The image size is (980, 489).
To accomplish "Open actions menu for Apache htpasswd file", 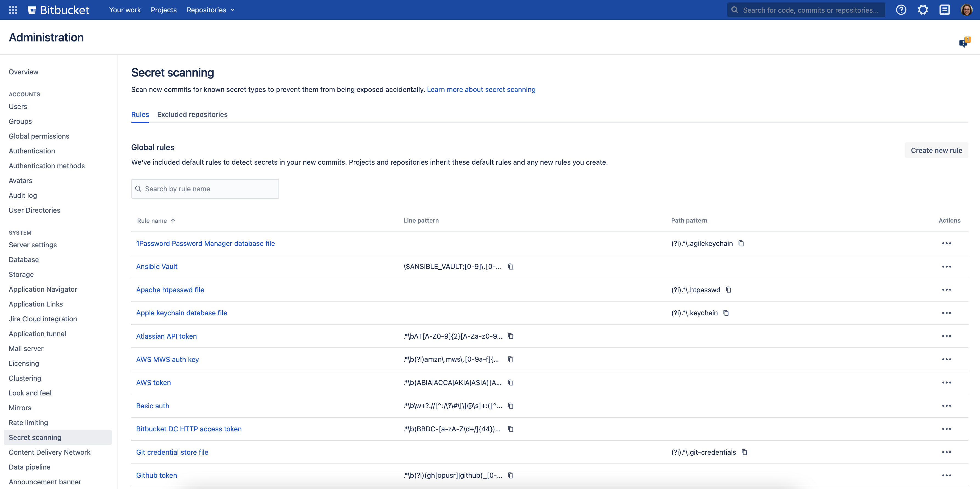I will 946,290.
